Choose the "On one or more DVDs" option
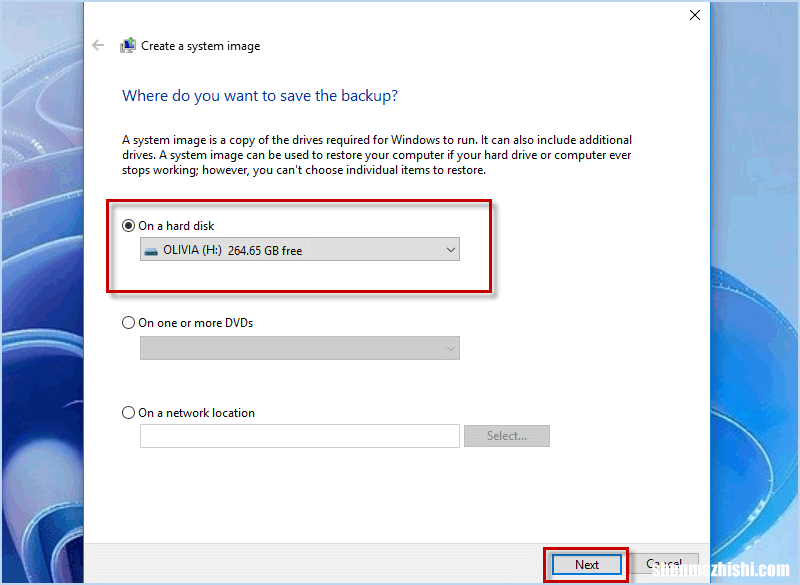800x585 pixels. click(x=128, y=323)
